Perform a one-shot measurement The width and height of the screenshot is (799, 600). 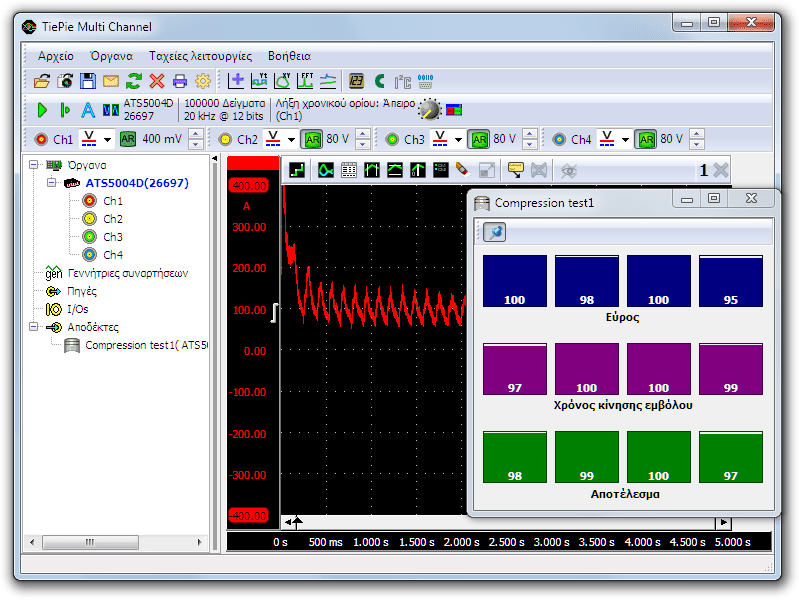(65, 110)
